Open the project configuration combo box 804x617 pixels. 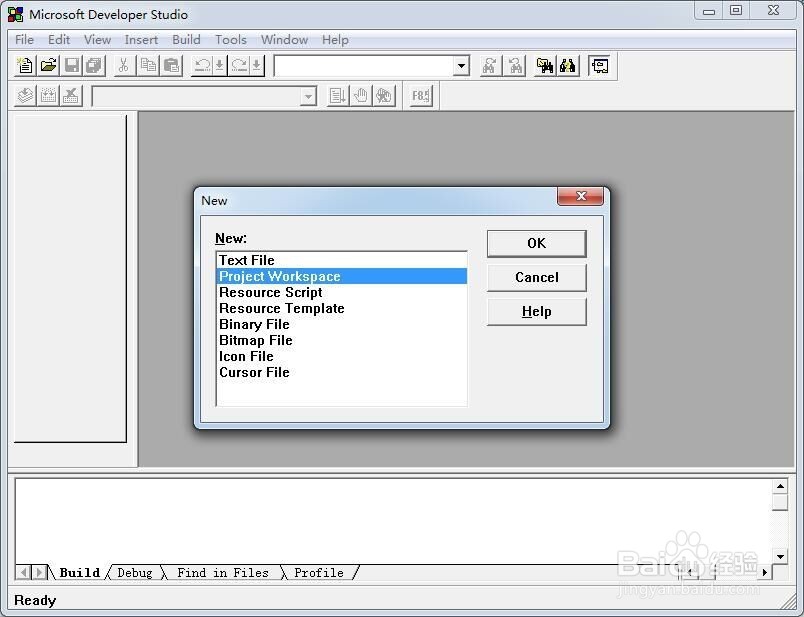[x=204, y=96]
